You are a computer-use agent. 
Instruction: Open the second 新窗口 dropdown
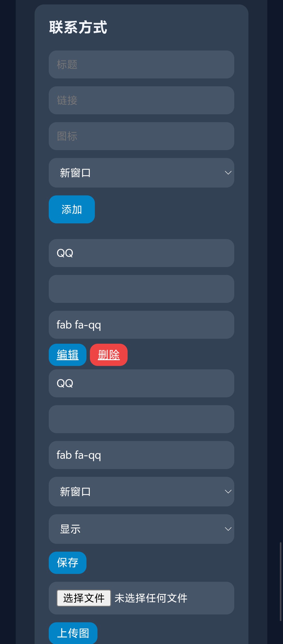coord(141,492)
